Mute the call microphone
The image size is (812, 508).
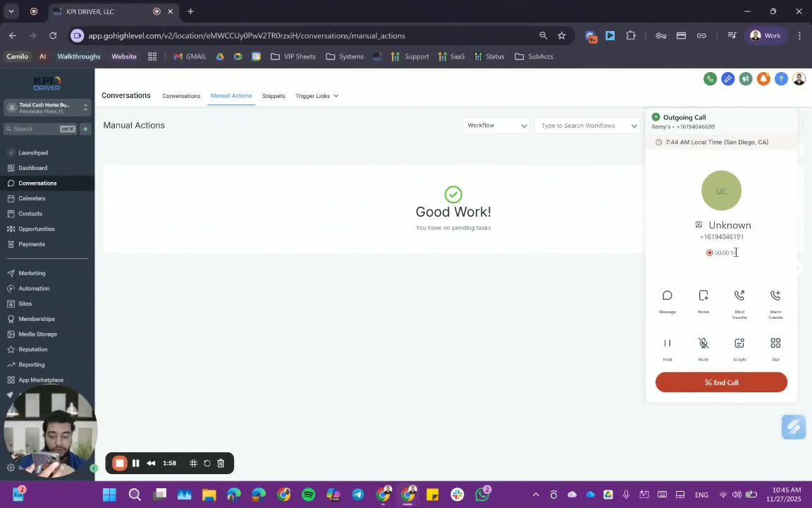703,349
